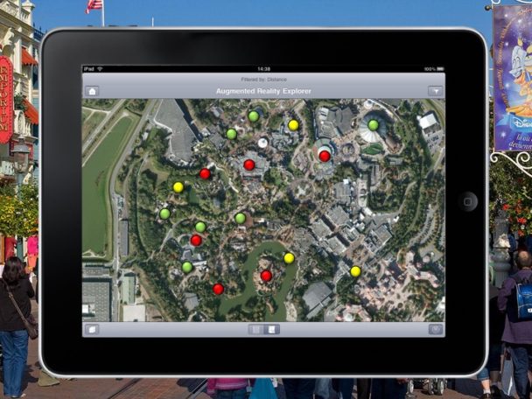The image size is (532, 399).
Task: Select the topmost green map marker
Action: (x=254, y=115)
